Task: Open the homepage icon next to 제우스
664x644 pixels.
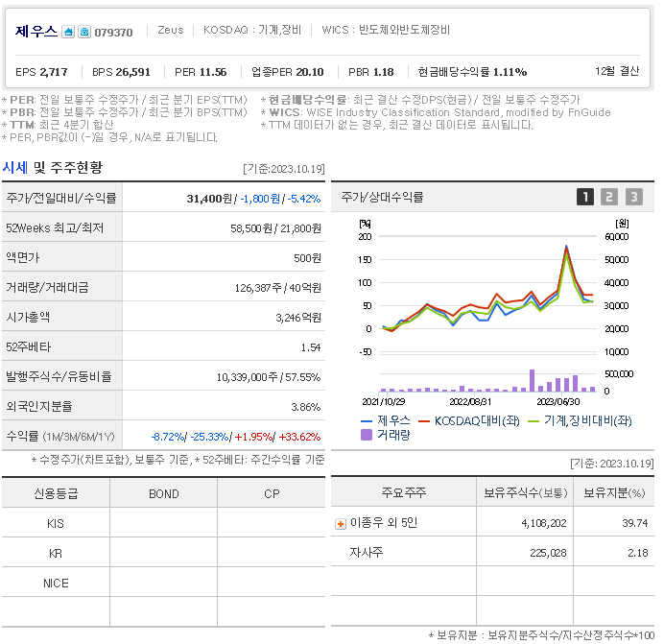Action: tap(68, 32)
